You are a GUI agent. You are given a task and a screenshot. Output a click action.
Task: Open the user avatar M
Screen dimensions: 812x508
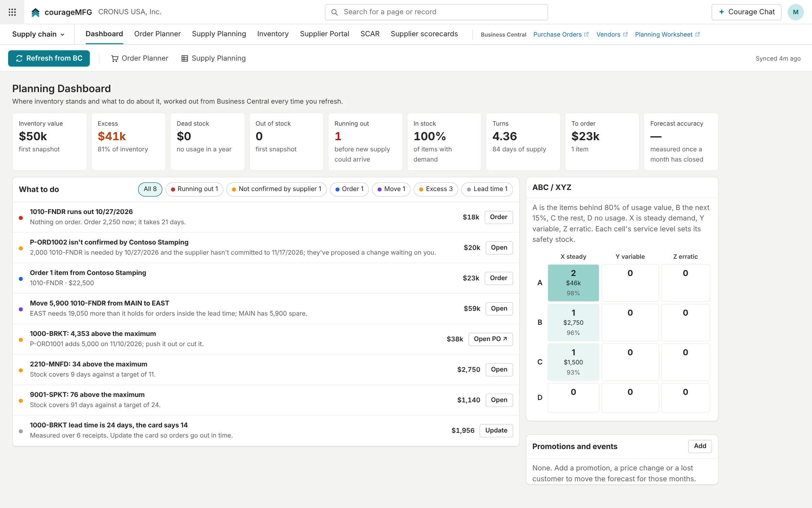(795, 12)
